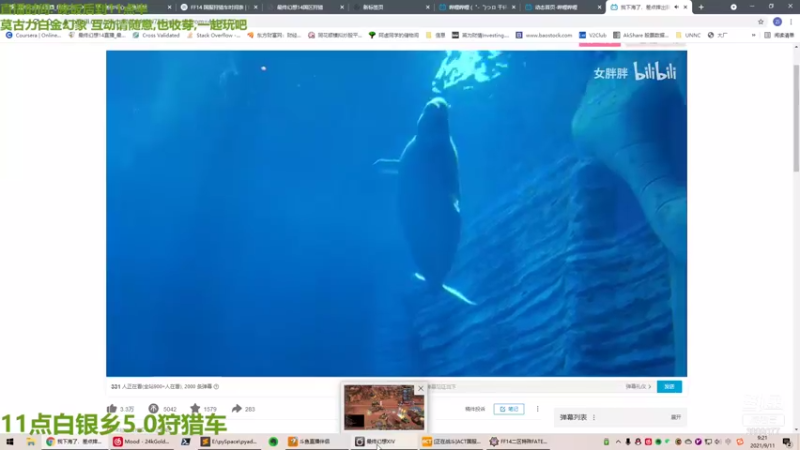Click the cloud sync tray icon
Viewport: 800px width, 450px height.
point(688,442)
